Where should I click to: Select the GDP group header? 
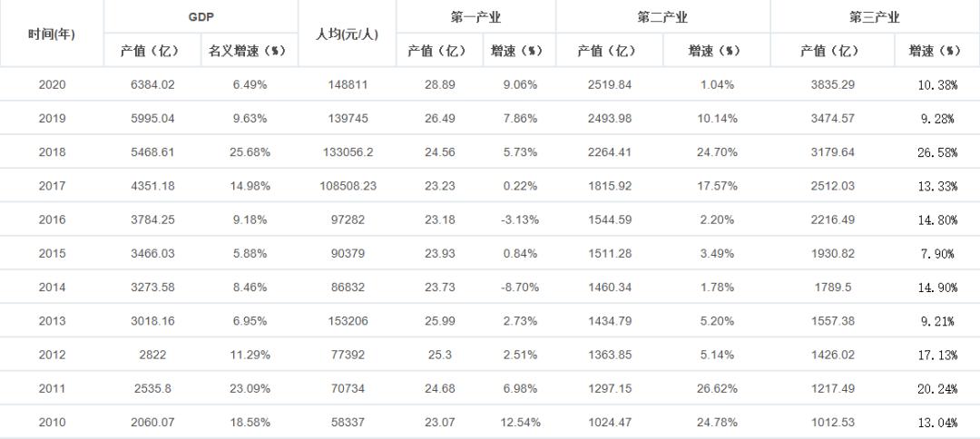click(x=201, y=17)
